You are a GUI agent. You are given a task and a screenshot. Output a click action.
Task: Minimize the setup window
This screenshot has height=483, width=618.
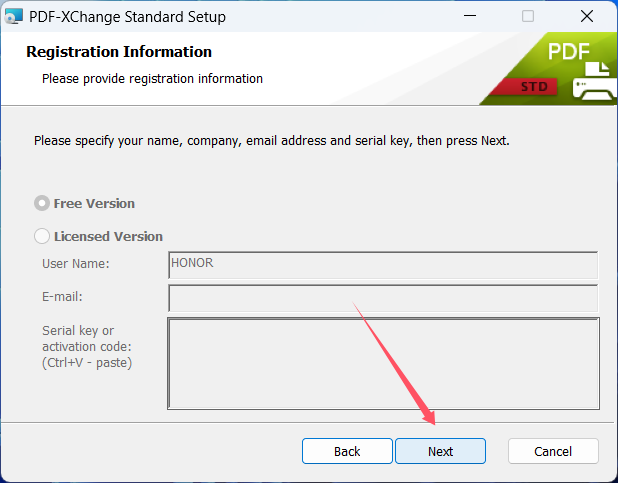point(470,16)
